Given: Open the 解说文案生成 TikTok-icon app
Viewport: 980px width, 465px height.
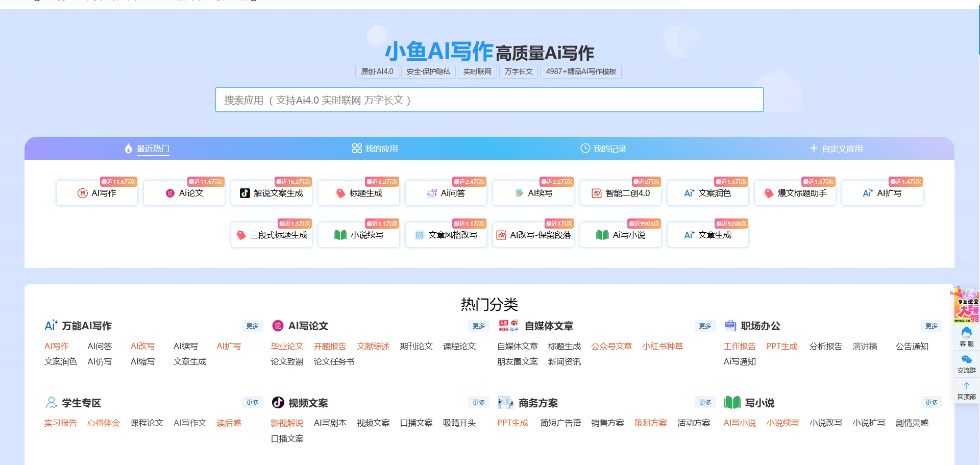Looking at the screenshot, I should (271, 193).
